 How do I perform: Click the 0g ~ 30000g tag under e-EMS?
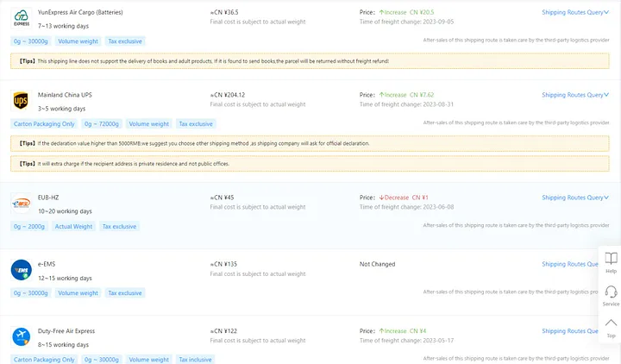(30, 293)
